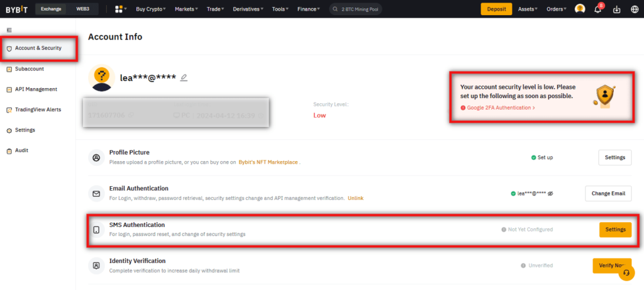The width and height of the screenshot is (644, 290).
Task: Switch to WEB3 mode
Action: tap(83, 9)
